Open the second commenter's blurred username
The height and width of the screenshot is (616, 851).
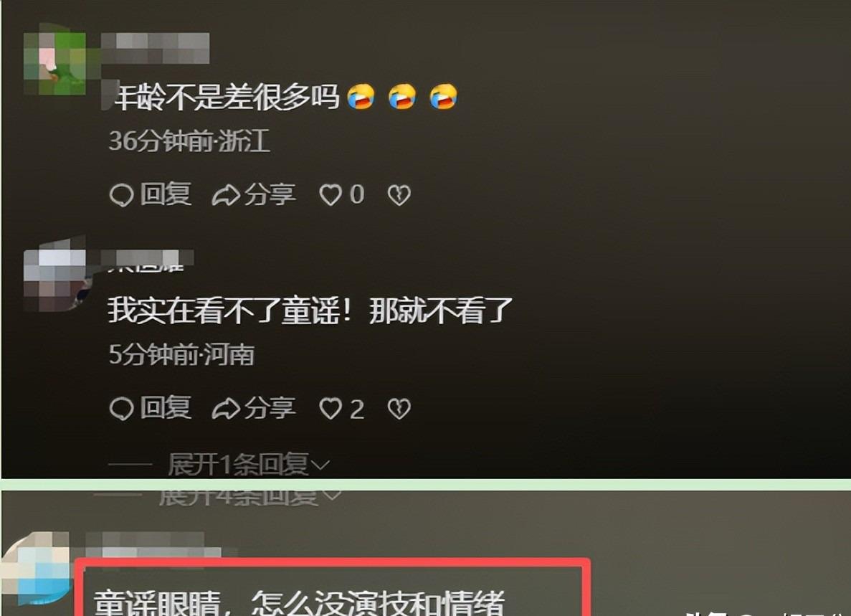pyautogui.click(x=148, y=258)
